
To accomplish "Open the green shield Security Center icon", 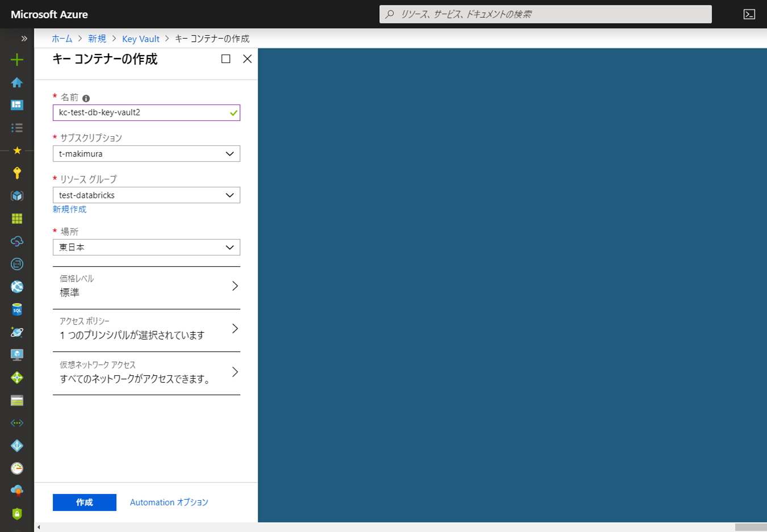I will [17, 514].
